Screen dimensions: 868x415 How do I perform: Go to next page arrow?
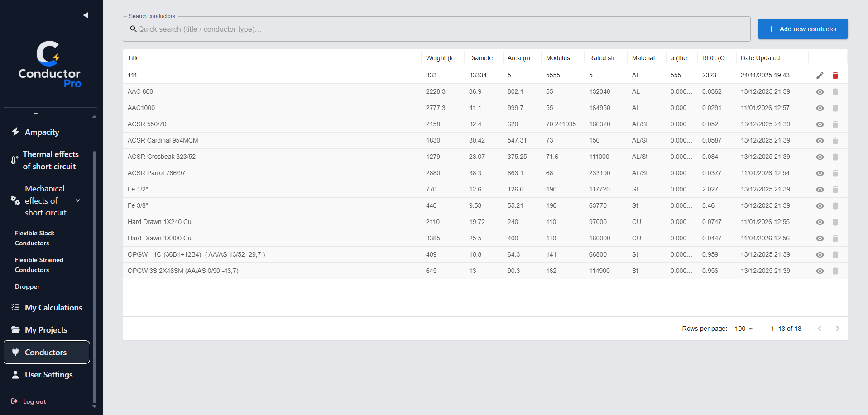(837, 329)
